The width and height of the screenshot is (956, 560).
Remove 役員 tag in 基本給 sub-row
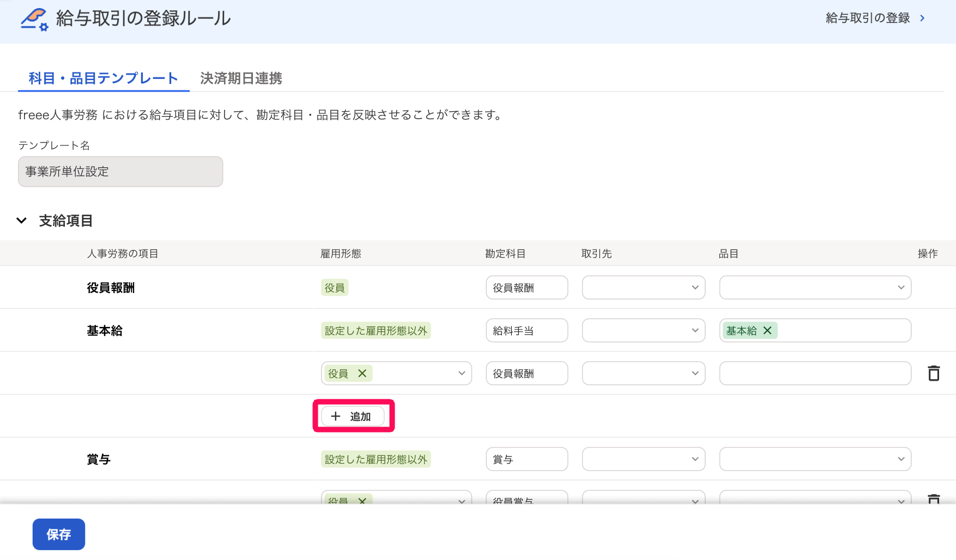tap(362, 373)
